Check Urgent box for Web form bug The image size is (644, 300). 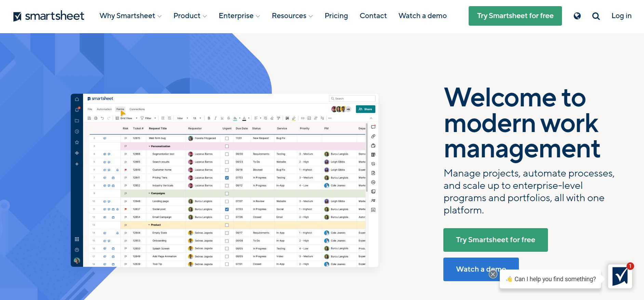click(227, 139)
